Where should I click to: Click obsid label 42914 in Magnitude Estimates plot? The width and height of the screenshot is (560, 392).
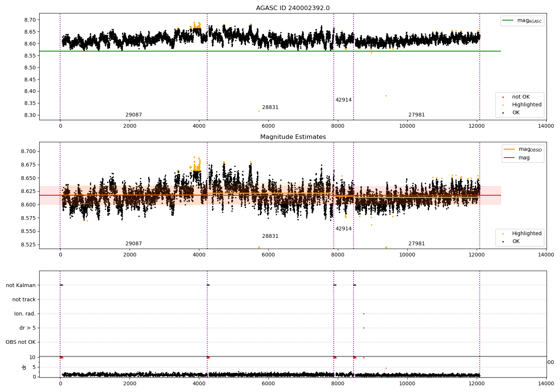pos(343,228)
